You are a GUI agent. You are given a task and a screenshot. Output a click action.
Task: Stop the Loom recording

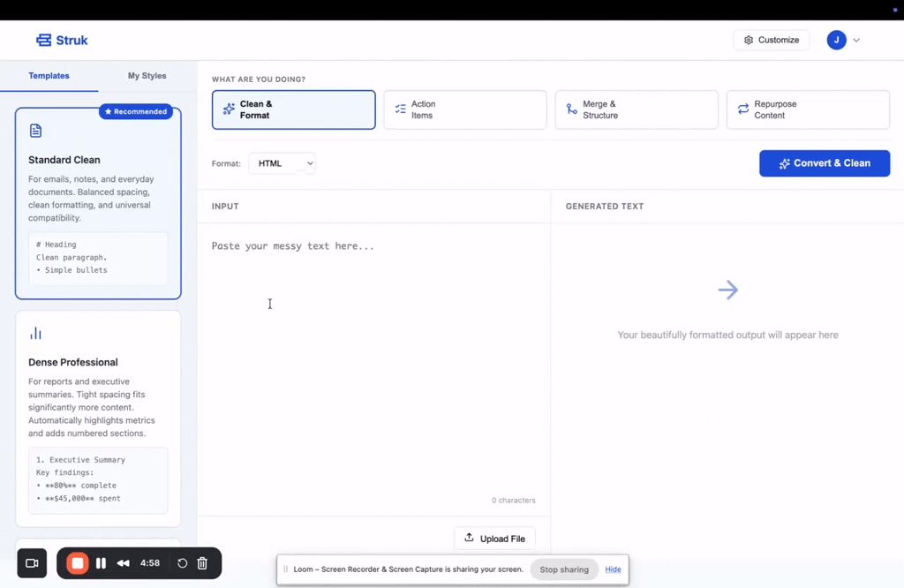coord(78,563)
